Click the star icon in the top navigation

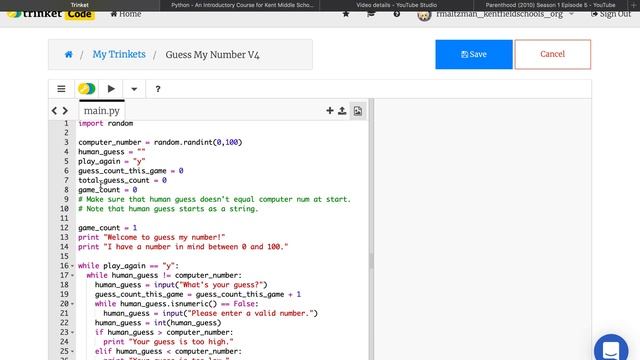pyautogui.click(x=346, y=14)
